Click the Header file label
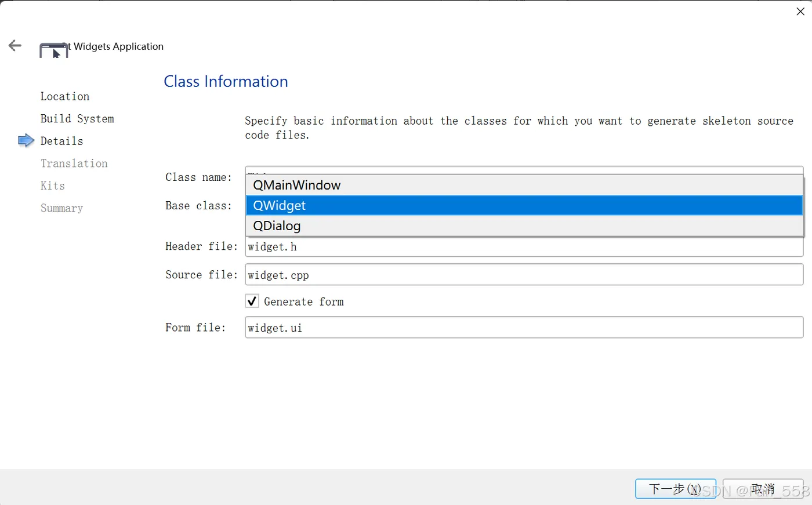Screen dimensions: 812x505 click(201, 246)
